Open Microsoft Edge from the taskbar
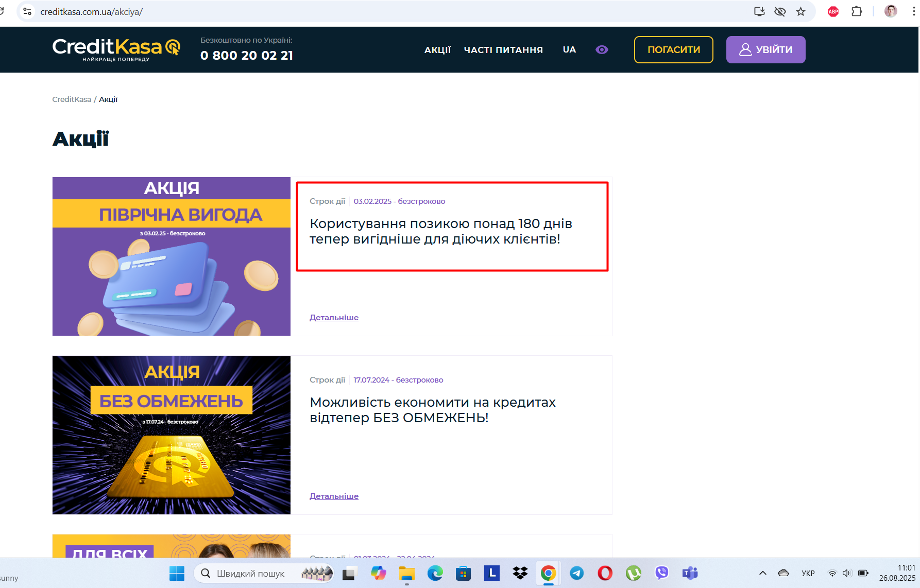The height and width of the screenshot is (588, 920). (x=435, y=573)
